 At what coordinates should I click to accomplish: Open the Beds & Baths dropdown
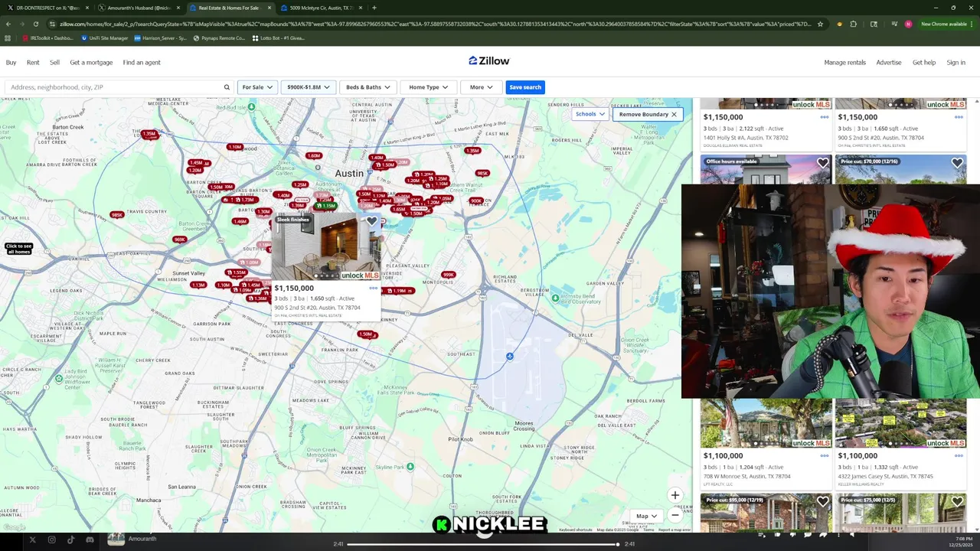[367, 87]
